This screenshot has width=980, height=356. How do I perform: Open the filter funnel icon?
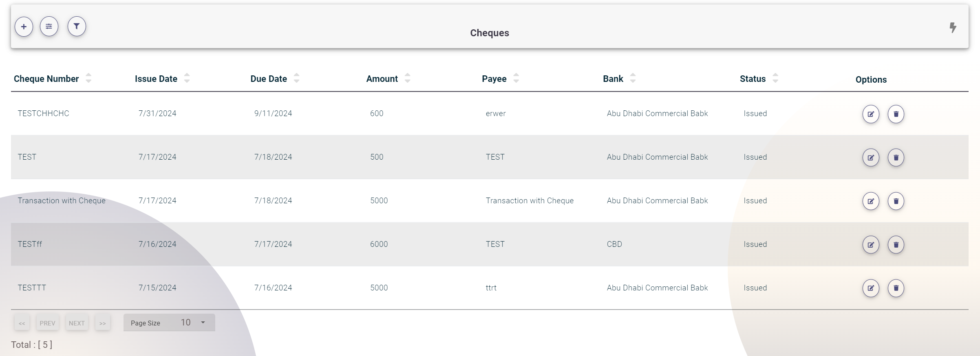tap(77, 27)
